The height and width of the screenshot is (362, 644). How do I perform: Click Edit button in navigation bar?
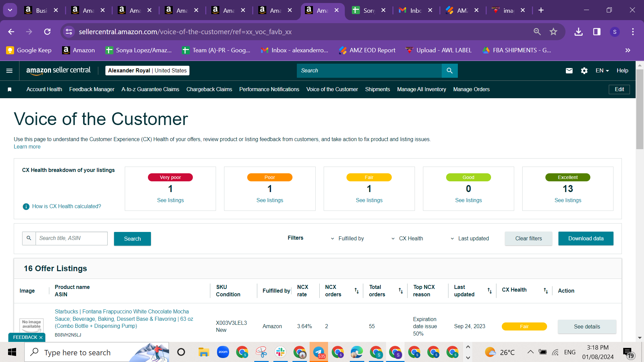point(619,89)
